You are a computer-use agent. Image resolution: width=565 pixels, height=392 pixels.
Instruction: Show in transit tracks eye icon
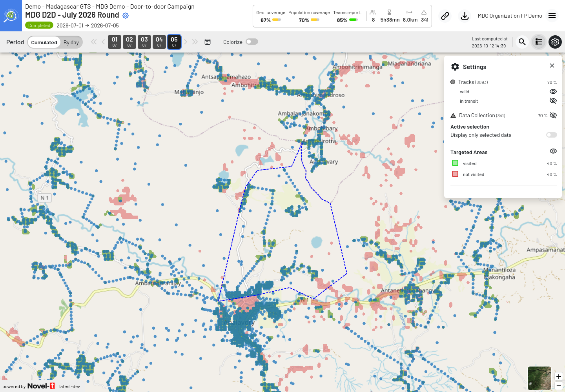(553, 101)
